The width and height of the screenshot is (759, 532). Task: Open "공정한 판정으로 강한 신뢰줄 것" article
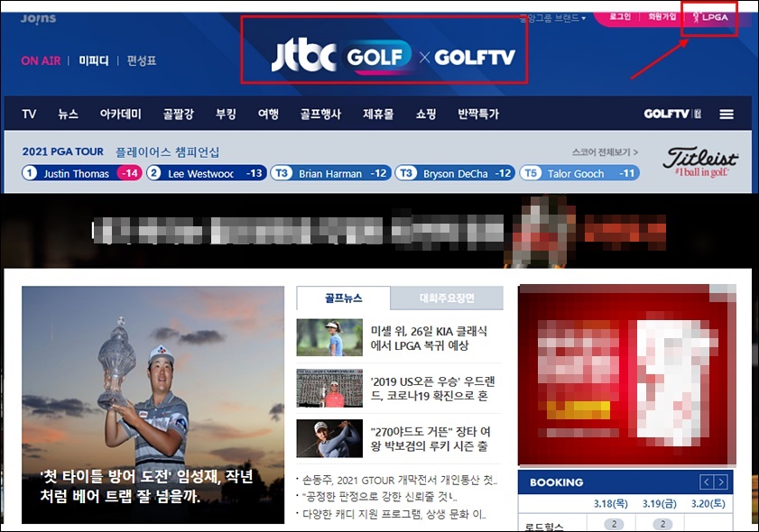[379, 497]
